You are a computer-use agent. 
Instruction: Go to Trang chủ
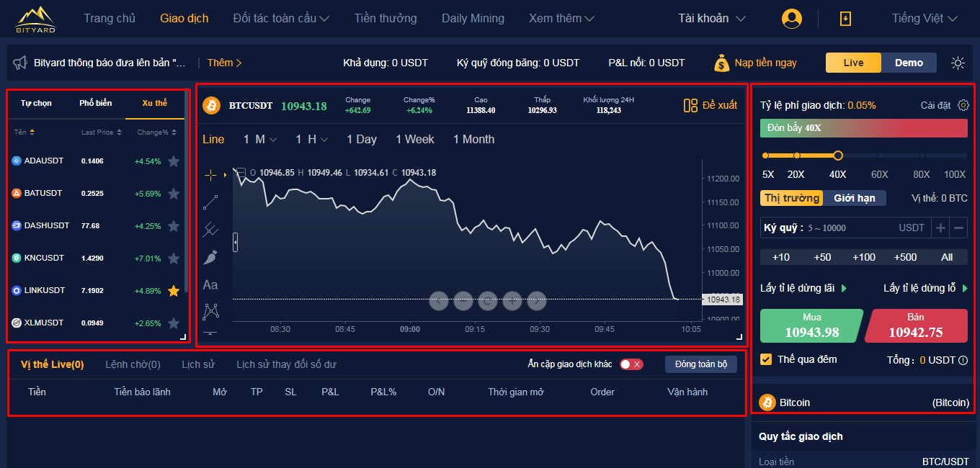coord(110,19)
